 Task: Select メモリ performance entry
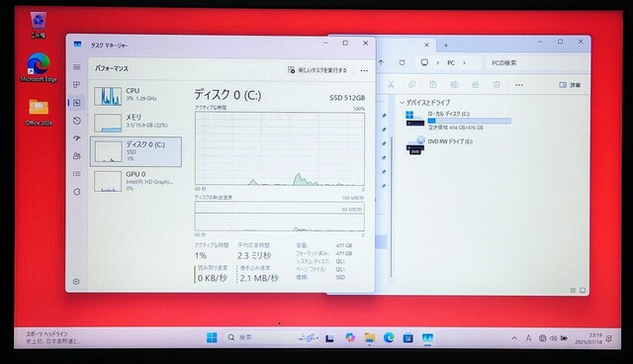tap(136, 123)
